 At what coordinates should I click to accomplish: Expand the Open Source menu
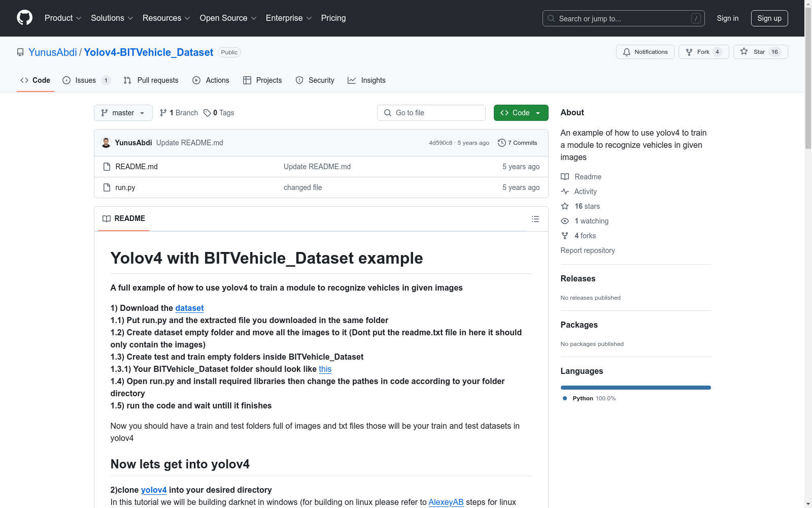pos(228,18)
